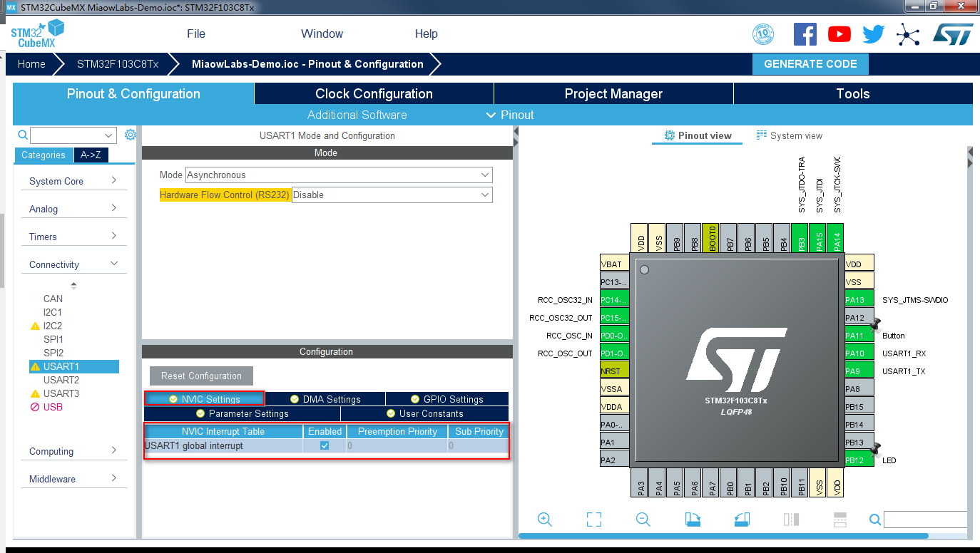
Task: Click the ST company logo
Action: tap(953, 33)
